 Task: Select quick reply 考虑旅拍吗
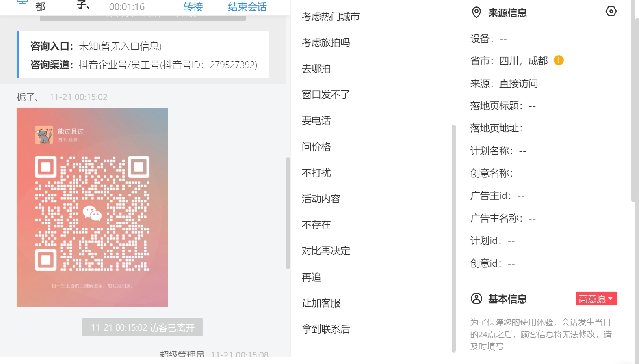pyautogui.click(x=326, y=43)
